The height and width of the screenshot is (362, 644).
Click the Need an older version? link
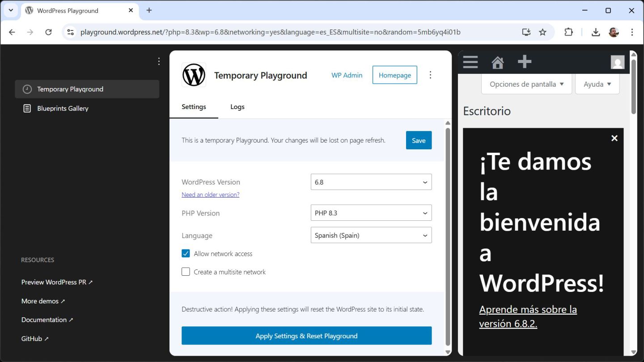(210, 194)
